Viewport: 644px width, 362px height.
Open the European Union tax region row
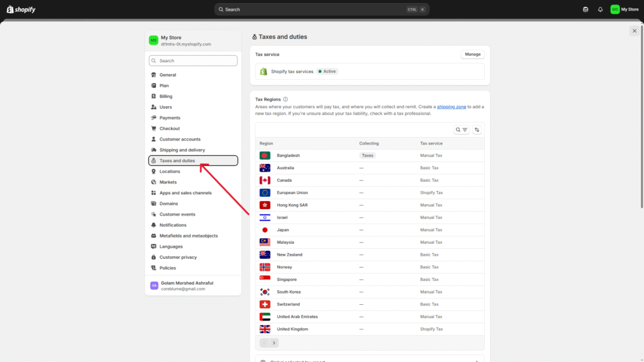(x=292, y=192)
